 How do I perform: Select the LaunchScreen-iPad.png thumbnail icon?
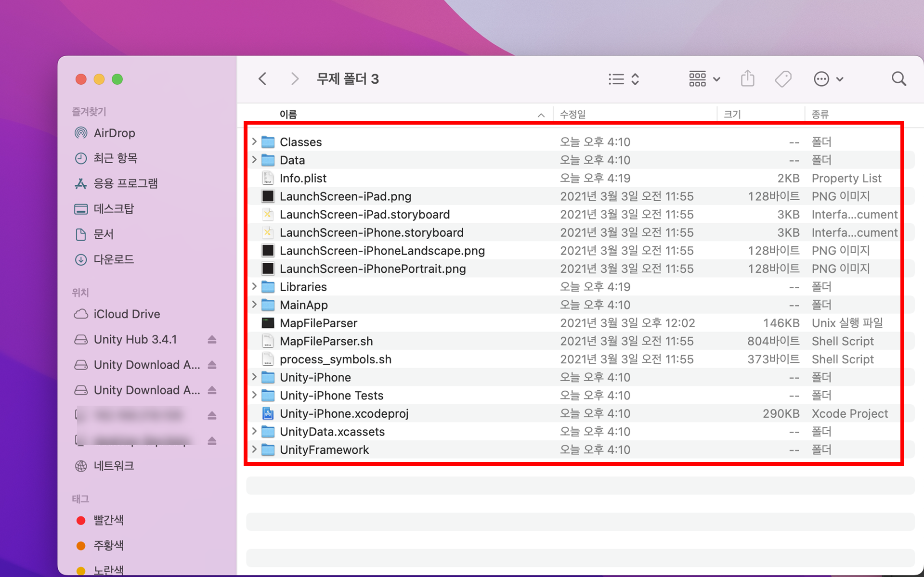pyautogui.click(x=268, y=196)
